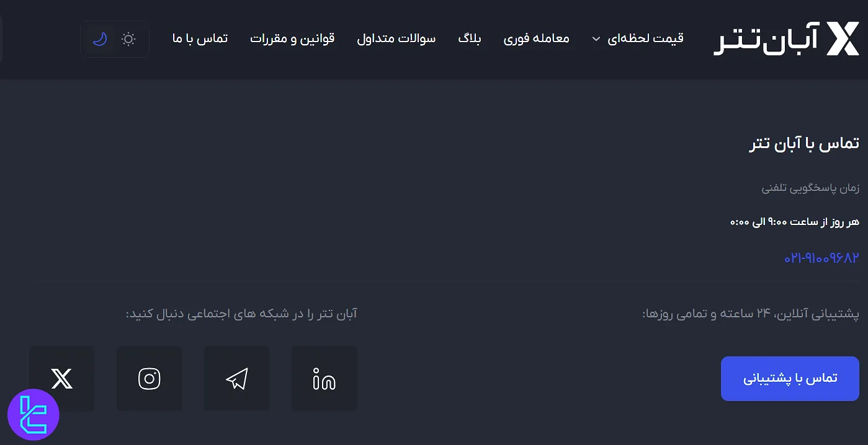The height and width of the screenshot is (445, 868).
Task: Go to سوالات متداول in the navigation
Action: [396, 38]
